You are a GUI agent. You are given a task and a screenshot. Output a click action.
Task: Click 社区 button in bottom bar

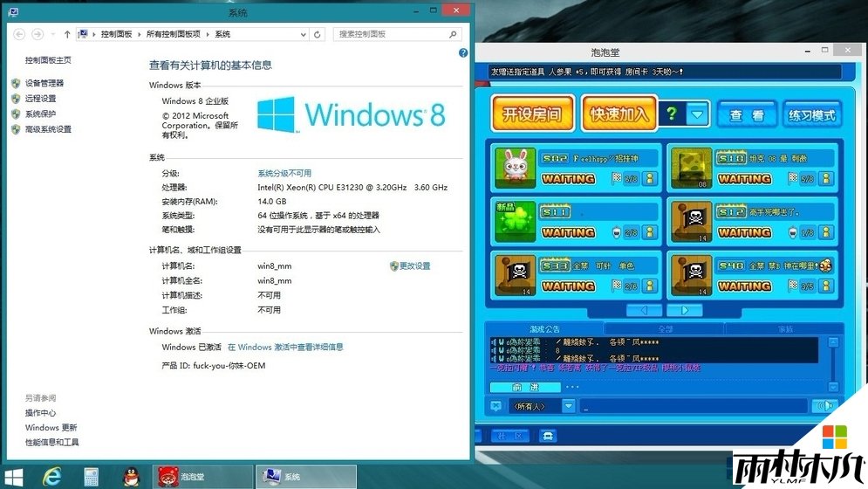coord(510,436)
